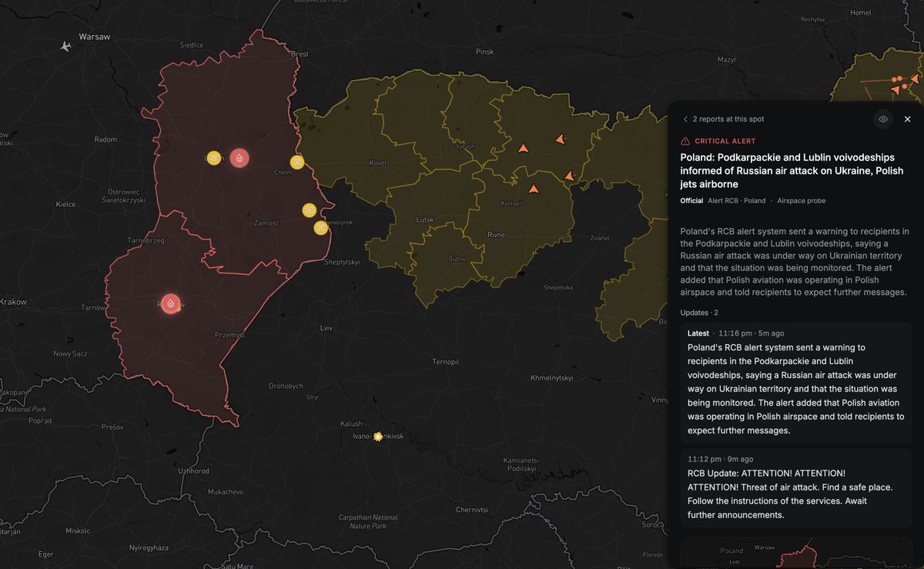Click the critical alert warning triangle icon
The image size is (924, 569).
[x=685, y=141]
